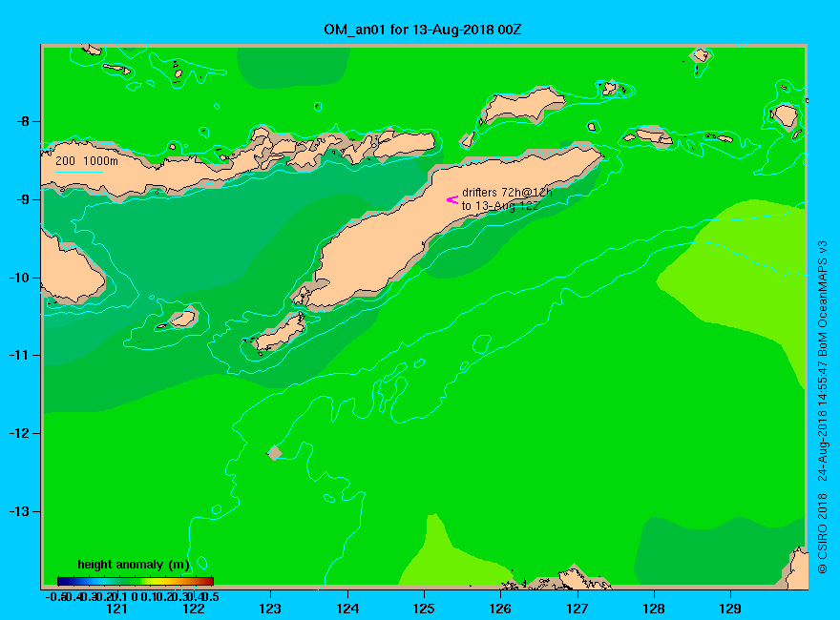The height and width of the screenshot is (620, 840).
Task: Click the '200 1000m' contour legend text
Action: (x=87, y=160)
